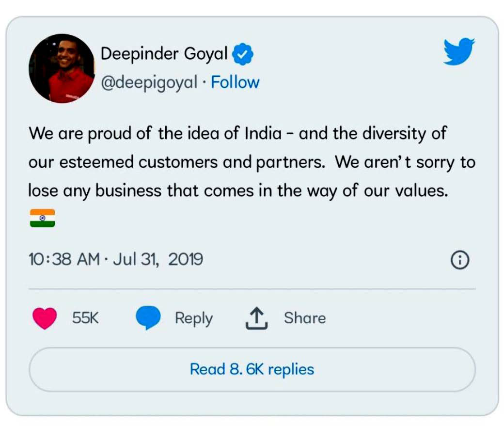Click the Indian flag emoji

[43, 218]
